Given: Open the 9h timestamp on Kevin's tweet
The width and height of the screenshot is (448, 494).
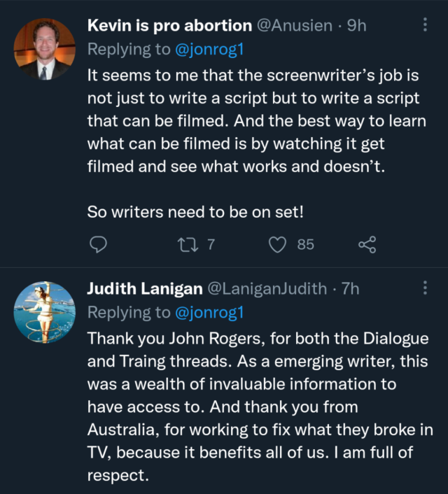Looking at the screenshot, I should point(356,26).
